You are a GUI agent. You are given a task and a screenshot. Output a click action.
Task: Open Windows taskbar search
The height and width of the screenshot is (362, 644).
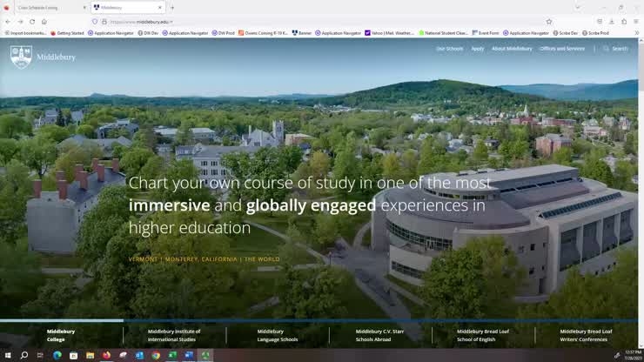24,355
